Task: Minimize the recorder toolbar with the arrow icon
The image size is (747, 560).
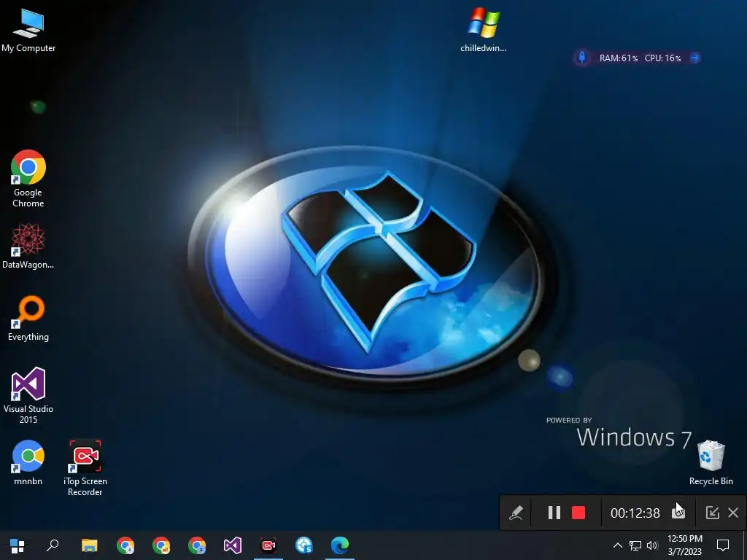Action: 712,513
